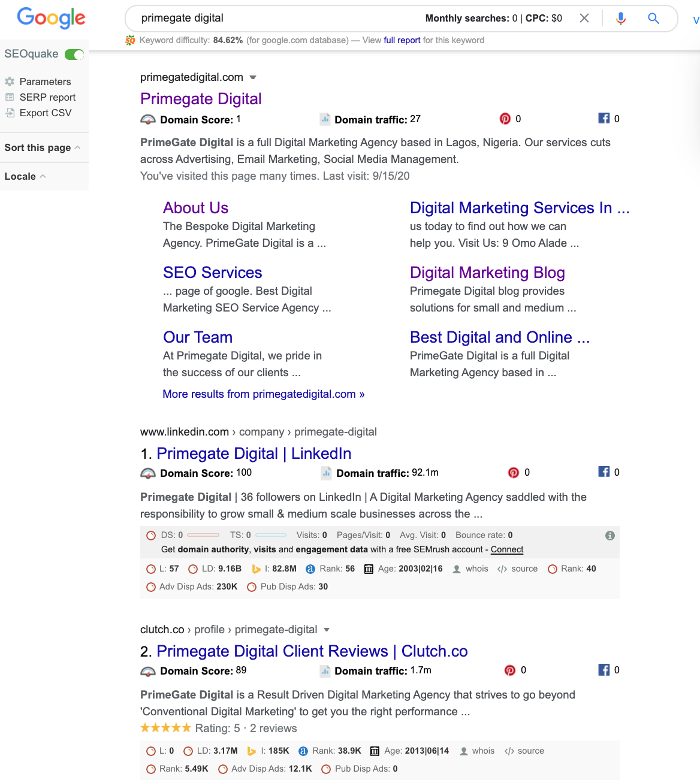Click More results from primegatedigital.com
700x780 pixels.
click(x=264, y=394)
